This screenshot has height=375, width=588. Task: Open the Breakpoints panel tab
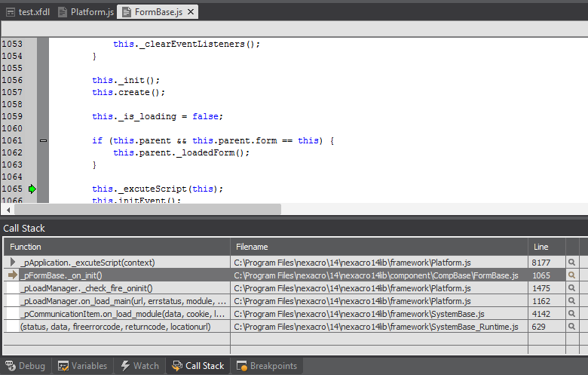267,366
